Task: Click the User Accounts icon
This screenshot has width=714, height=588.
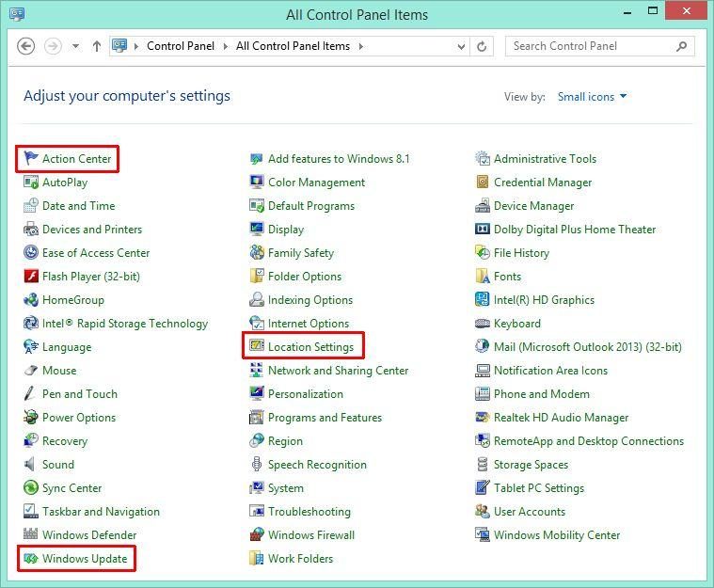Action: (483, 511)
